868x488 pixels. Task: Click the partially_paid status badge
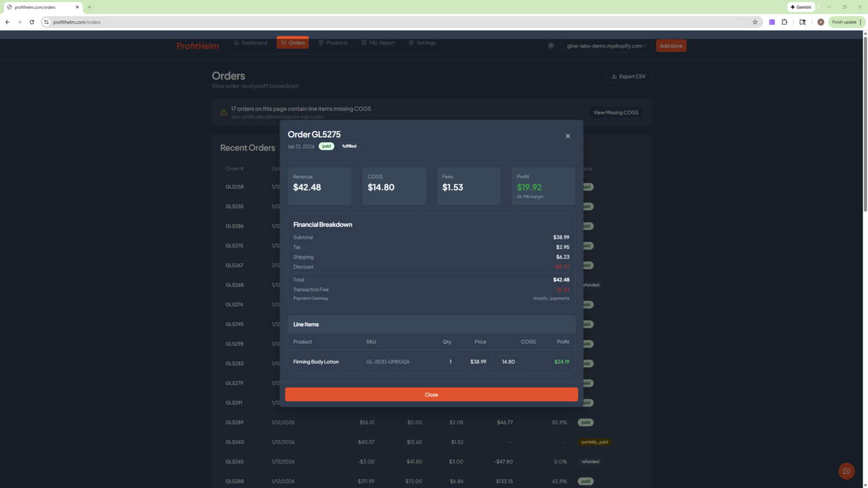point(595,442)
